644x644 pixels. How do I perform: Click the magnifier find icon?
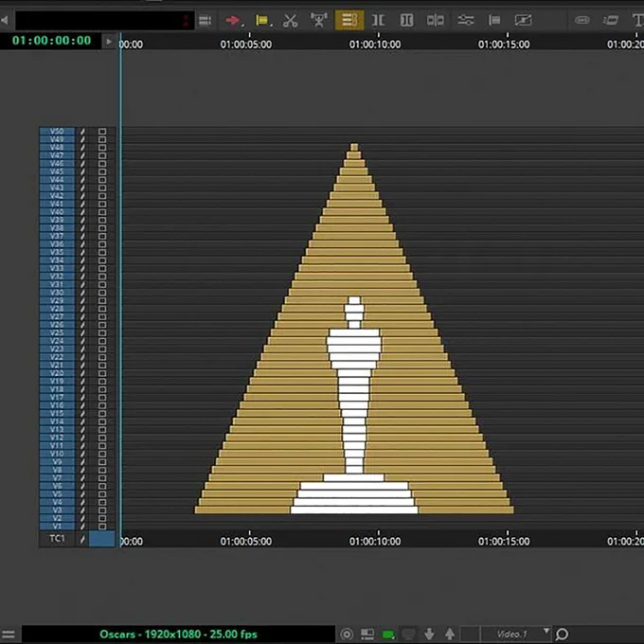click(x=562, y=635)
